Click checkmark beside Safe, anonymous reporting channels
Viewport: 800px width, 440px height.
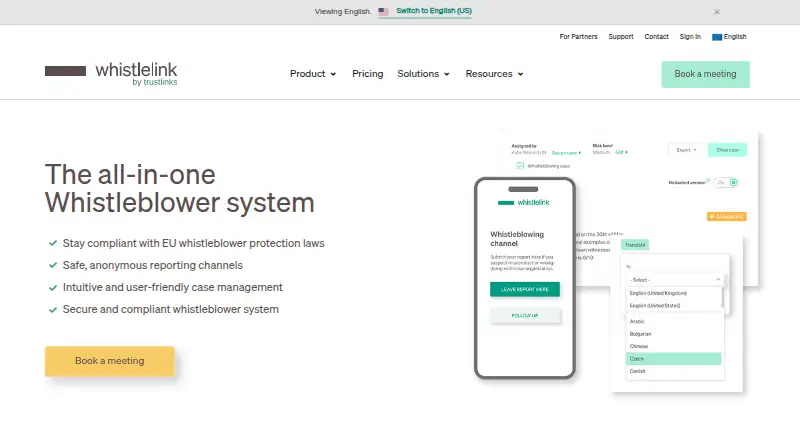coord(53,265)
